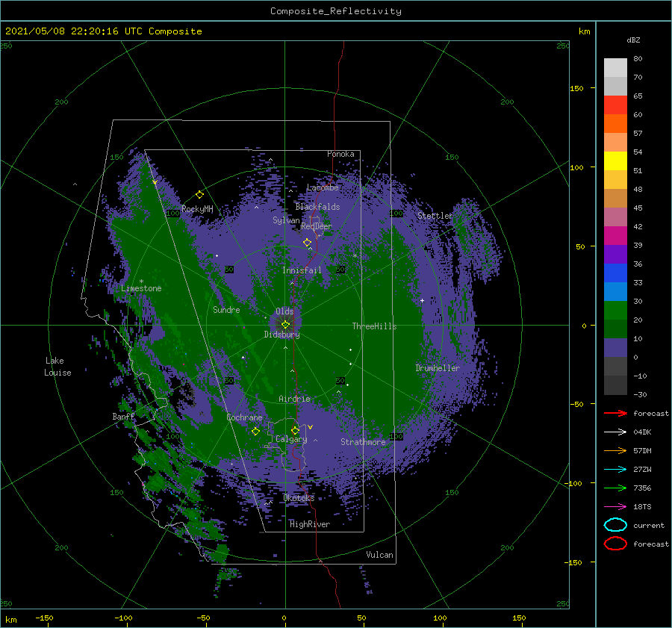Click the Sundre town label
The height and width of the screenshot is (628, 672).
point(226,309)
